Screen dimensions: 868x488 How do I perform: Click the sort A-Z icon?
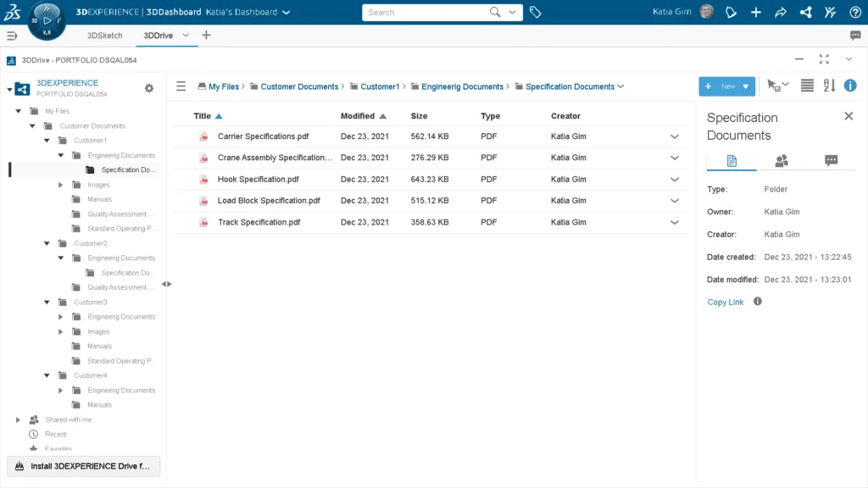[x=829, y=86]
